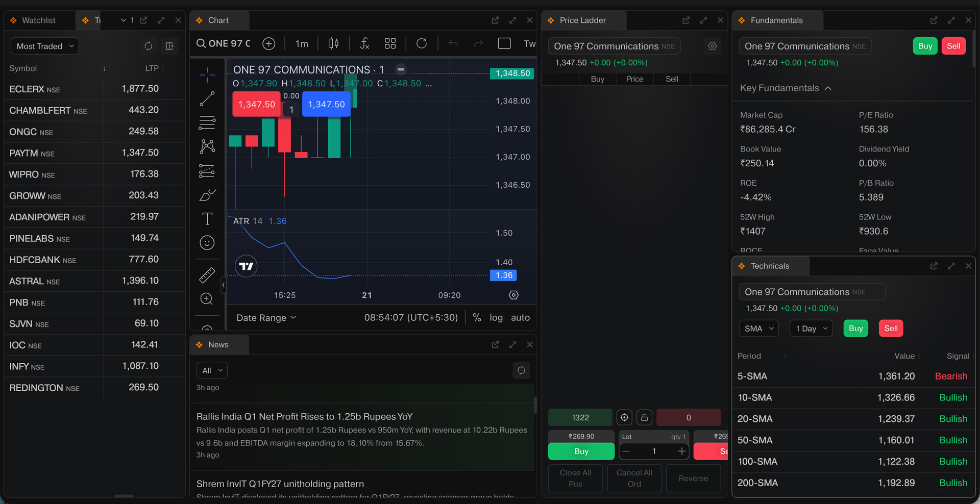Add symbol compare plus icon
Screen dimensions: 980x504
pos(268,43)
